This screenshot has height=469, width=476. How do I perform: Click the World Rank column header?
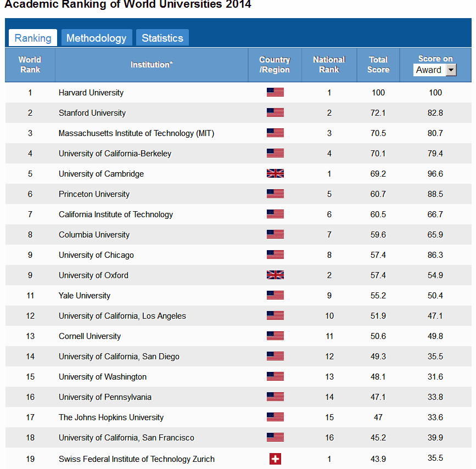coord(30,65)
